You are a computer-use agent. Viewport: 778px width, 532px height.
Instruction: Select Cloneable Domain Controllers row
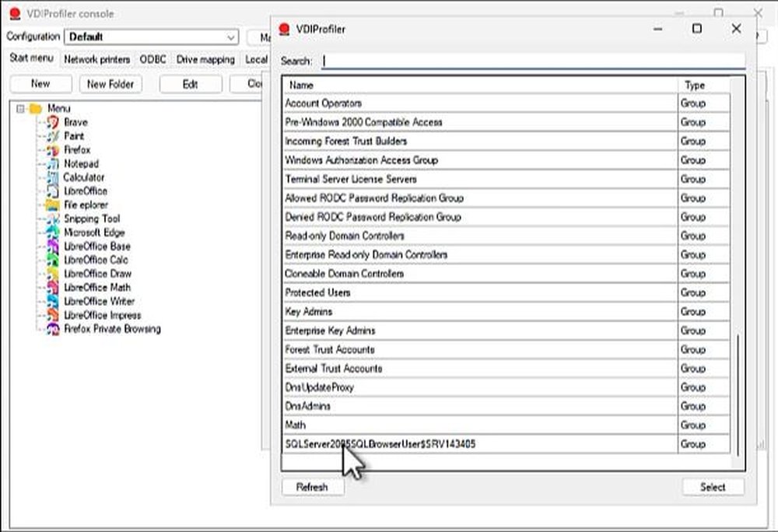click(506, 274)
